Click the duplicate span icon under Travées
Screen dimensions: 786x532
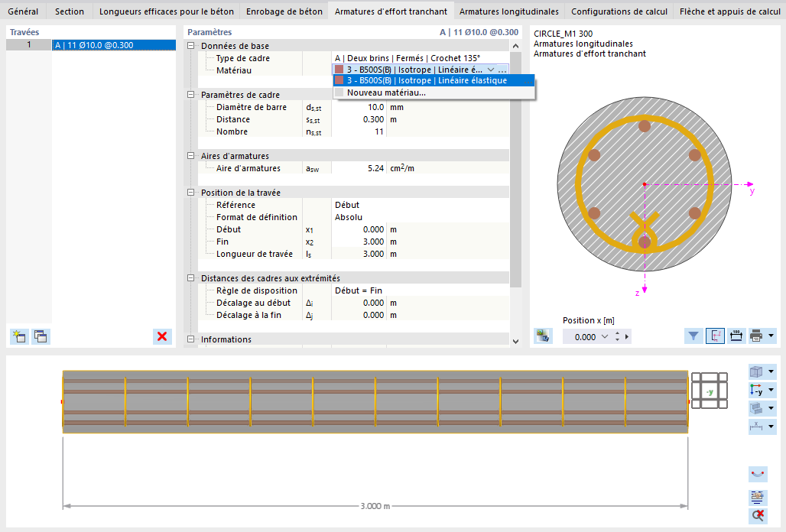(41, 336)
